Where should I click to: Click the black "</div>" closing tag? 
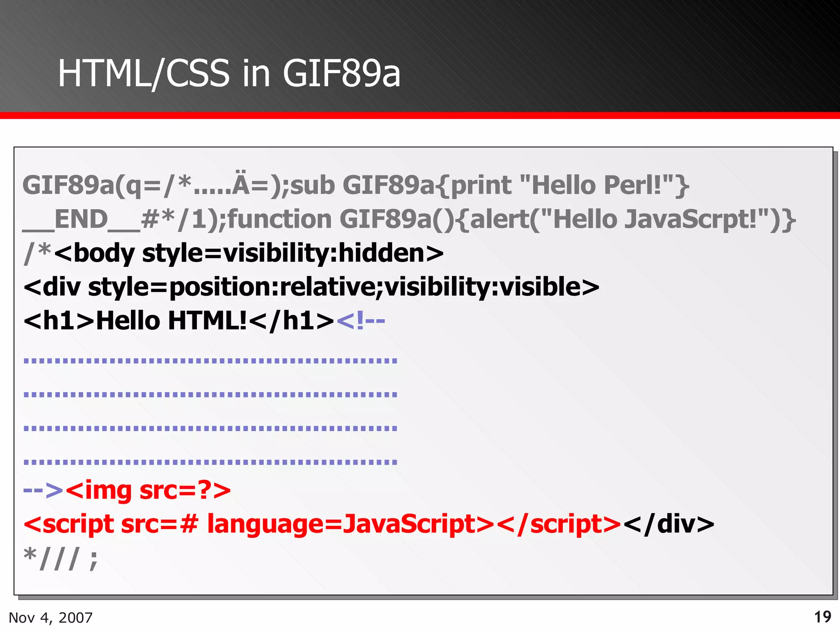669,524
